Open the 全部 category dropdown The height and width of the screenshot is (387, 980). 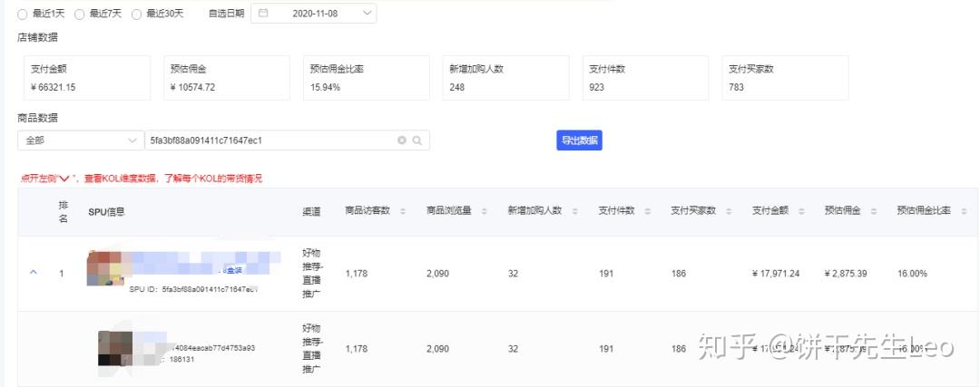tap(81, 140)
